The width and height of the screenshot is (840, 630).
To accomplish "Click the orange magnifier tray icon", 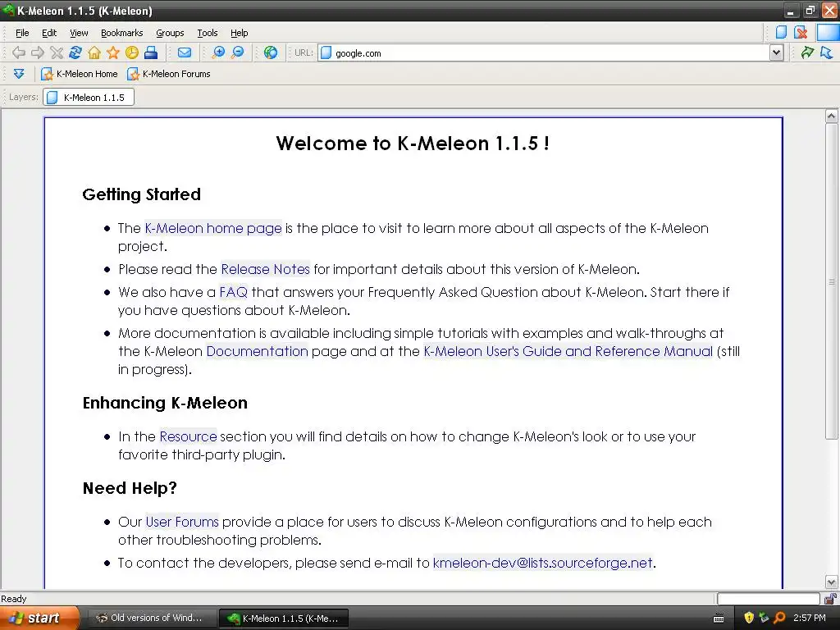I will (779, 618).
